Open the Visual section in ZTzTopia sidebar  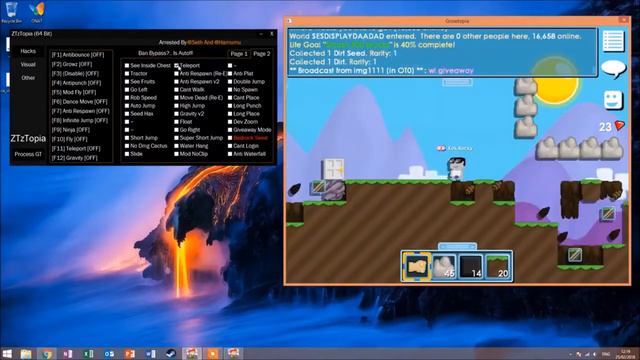[x=28, y=64]
